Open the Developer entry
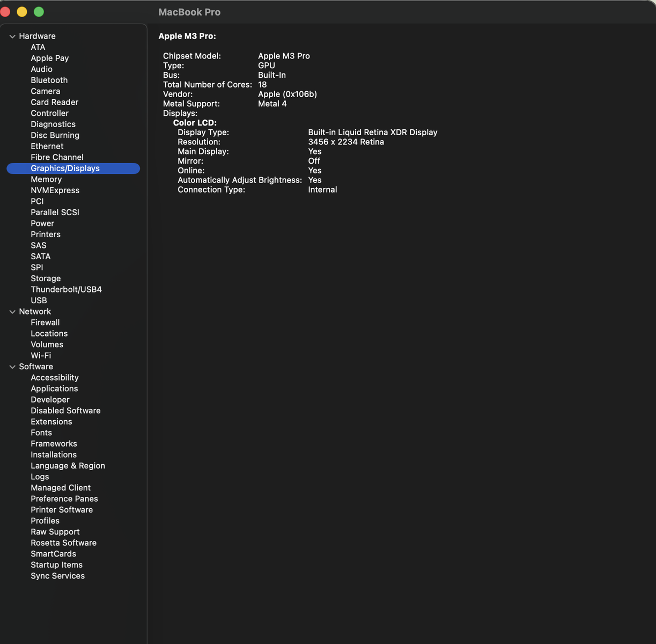 50,400
